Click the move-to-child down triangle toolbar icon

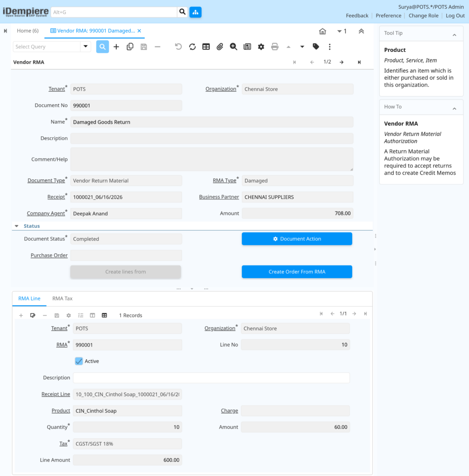(302, 47)
